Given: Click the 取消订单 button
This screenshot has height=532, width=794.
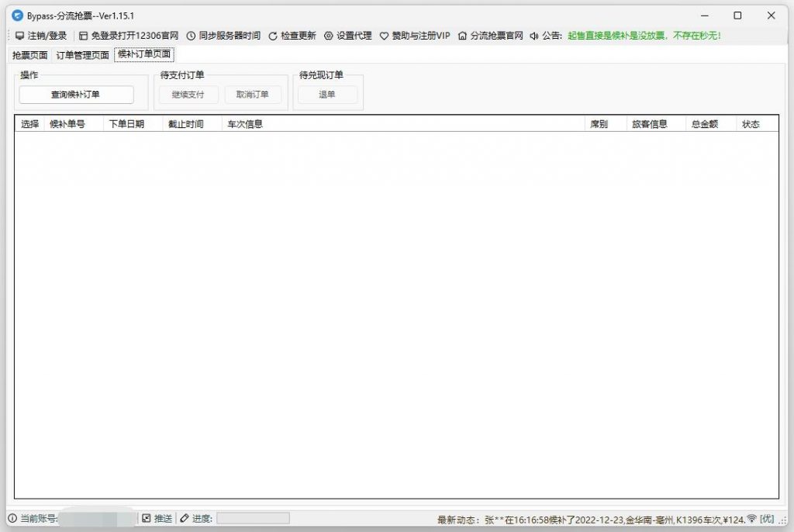Looking at the screenshot, I should [x=254, y=95].
